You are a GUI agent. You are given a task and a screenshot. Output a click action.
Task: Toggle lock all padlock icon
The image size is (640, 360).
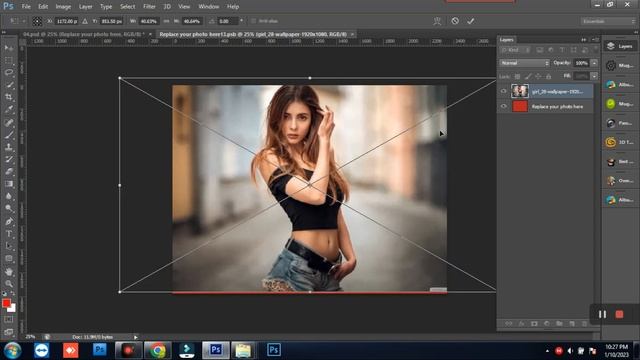549,76
